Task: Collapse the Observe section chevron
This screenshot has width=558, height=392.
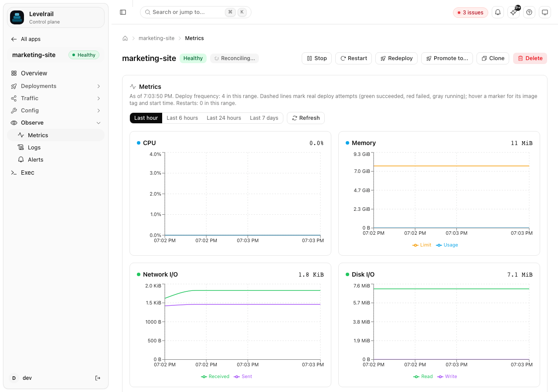Action: coord(99,123)
